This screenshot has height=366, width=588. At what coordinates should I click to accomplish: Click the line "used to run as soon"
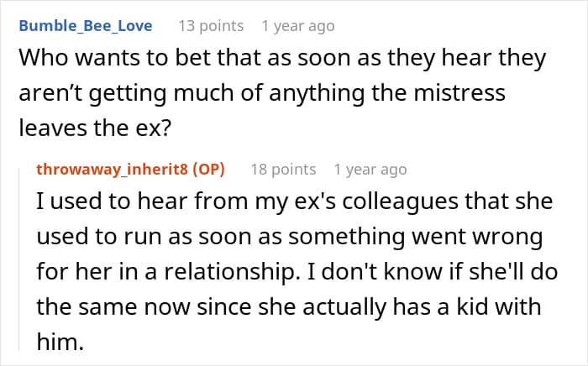[x=290, y=237]
